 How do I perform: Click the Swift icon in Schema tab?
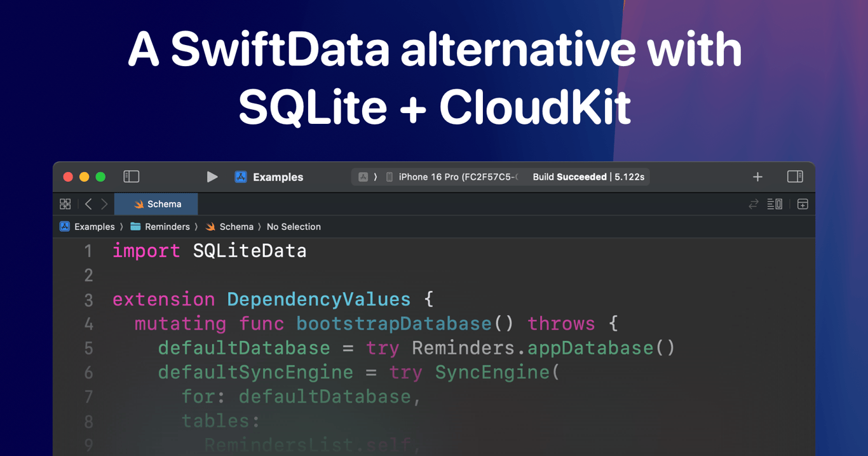click(x=139, y=204)
